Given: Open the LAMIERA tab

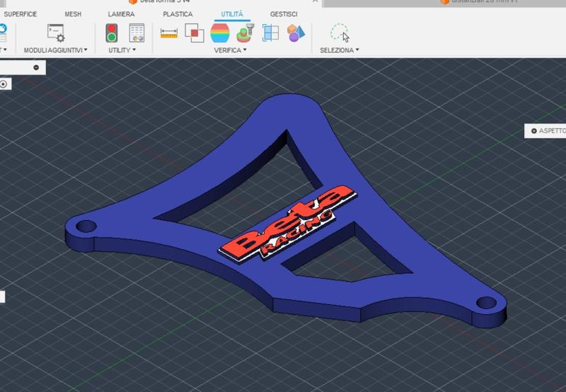Looking at the screenshot, I should (x=121, y=14).
